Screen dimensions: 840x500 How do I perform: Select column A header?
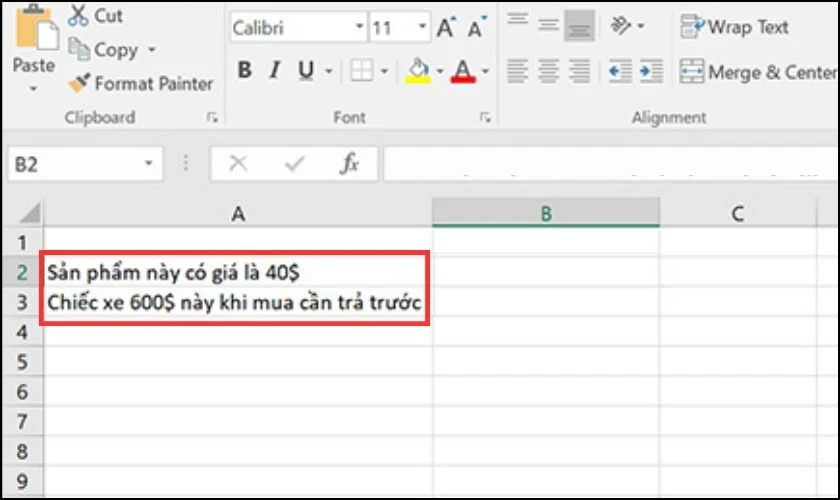point(238,213)
